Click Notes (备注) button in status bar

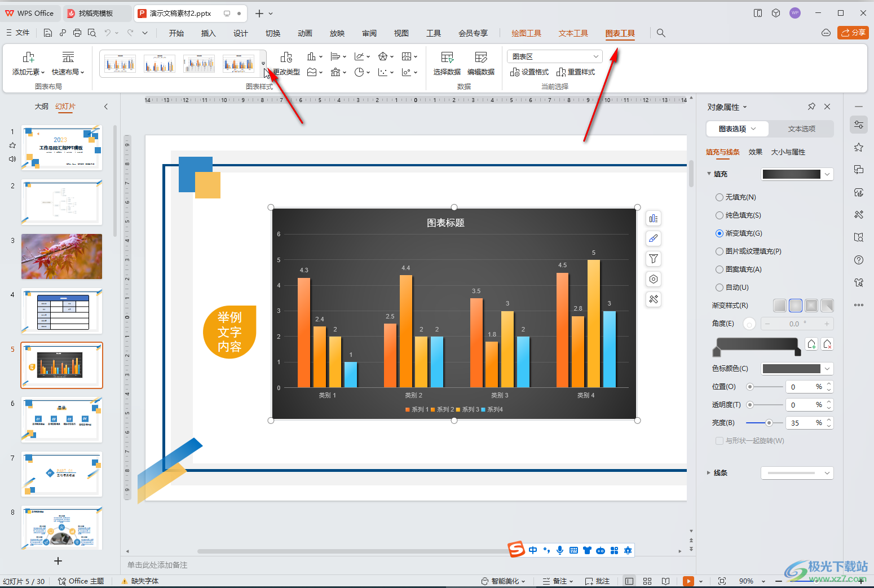click(x=558, y=581)
